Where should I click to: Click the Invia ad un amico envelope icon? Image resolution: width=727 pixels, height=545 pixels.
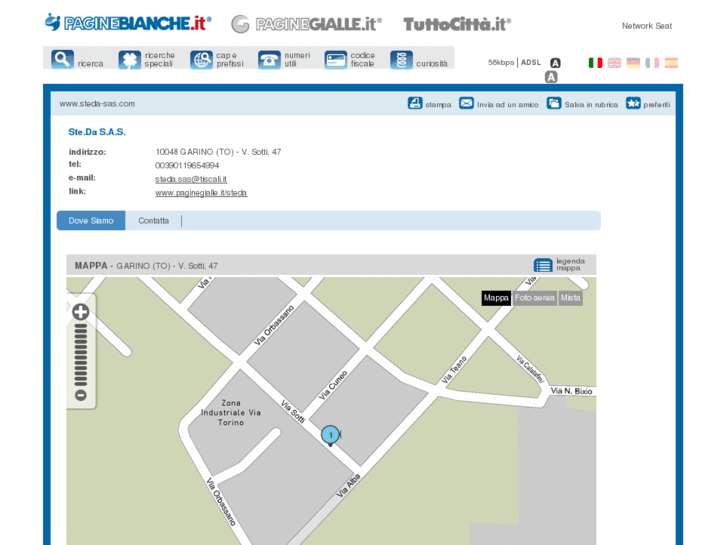[x=466, y=103]
